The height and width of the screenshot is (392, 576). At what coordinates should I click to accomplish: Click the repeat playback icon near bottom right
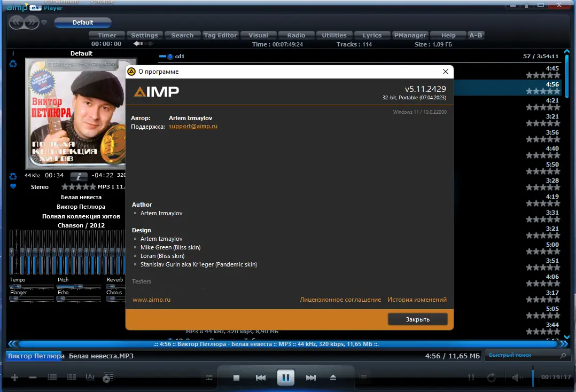point(491,377)
